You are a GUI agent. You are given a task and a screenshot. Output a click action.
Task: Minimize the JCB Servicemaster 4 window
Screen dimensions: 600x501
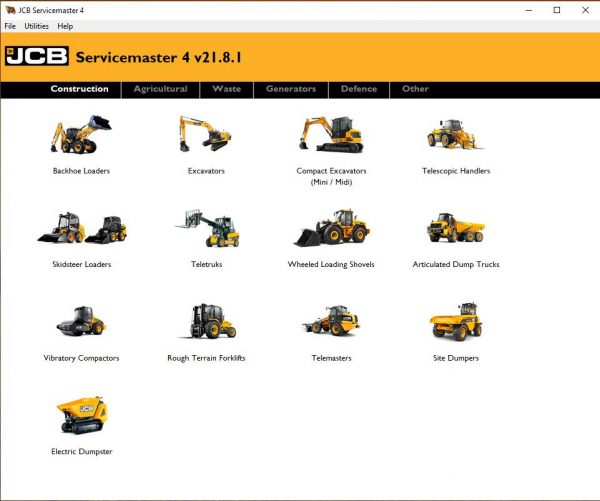(529, 10)
